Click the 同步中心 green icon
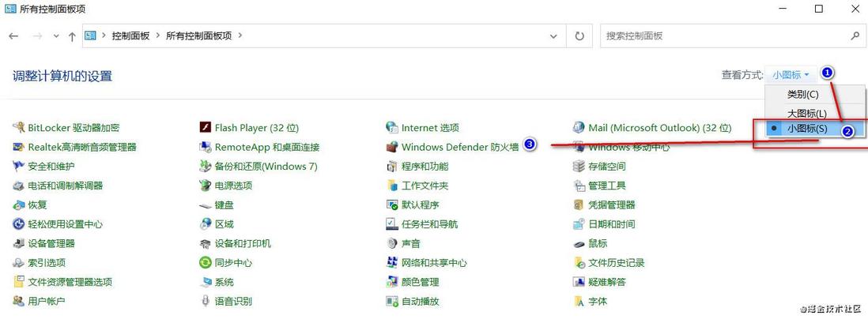Viewport: 868px width, 319px height. point(206,263)
